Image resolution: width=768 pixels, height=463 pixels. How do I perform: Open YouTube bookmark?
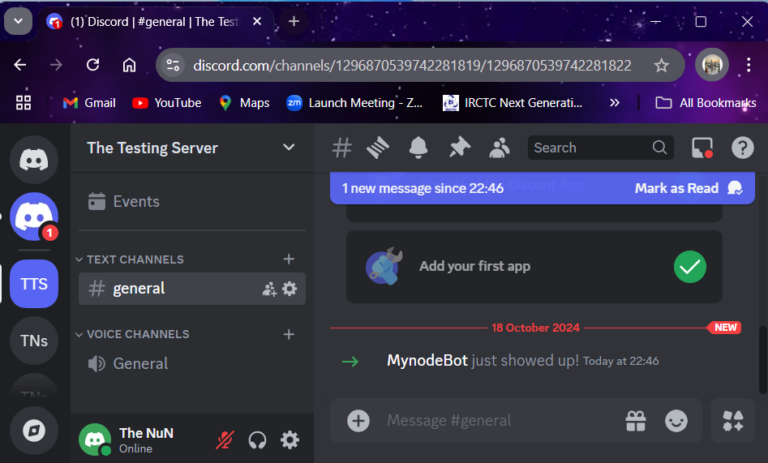pyautogui.click(x=167, y=103)
